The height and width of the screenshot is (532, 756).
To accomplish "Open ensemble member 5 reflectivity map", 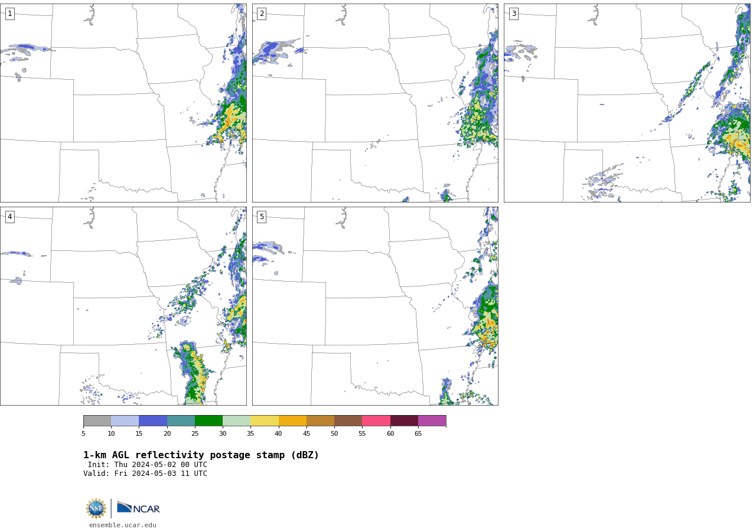I will pyautogui.click(x=375, y=306).
